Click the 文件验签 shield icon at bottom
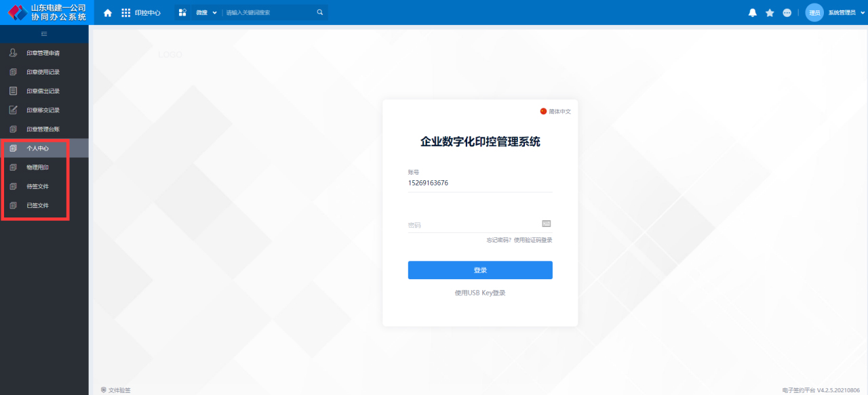The height and width of the screenshot is (395, 868). pos(104,390)
